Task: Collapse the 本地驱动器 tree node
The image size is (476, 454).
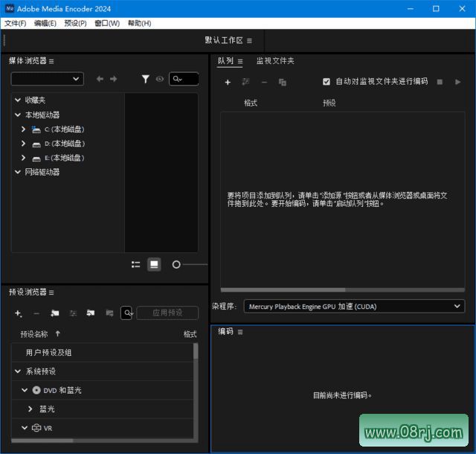Action: pyautogui.click(x=18, y=115)
